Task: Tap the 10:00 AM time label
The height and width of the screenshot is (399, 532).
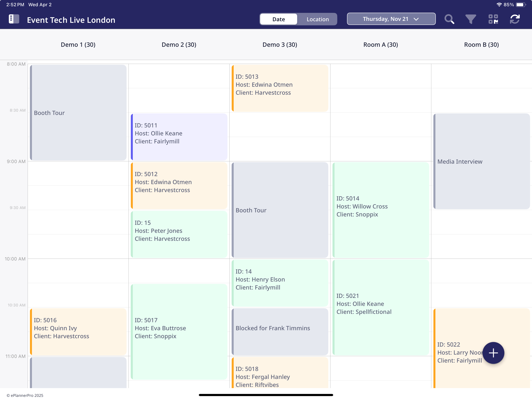Action: (15, 259)
